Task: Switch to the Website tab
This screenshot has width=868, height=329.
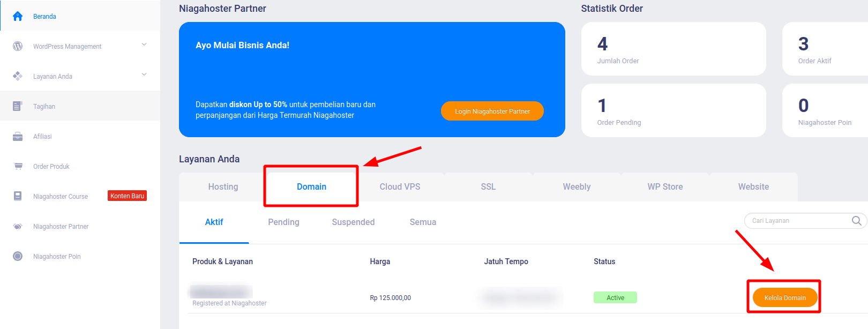Action: (x=753, y=186)
